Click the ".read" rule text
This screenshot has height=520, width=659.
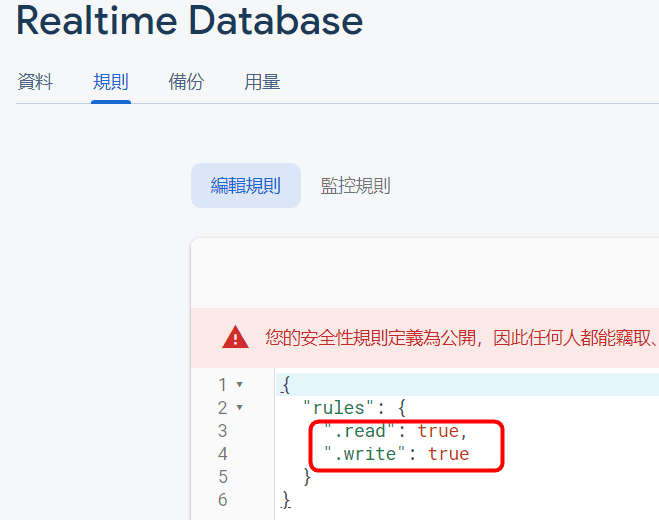359,431
